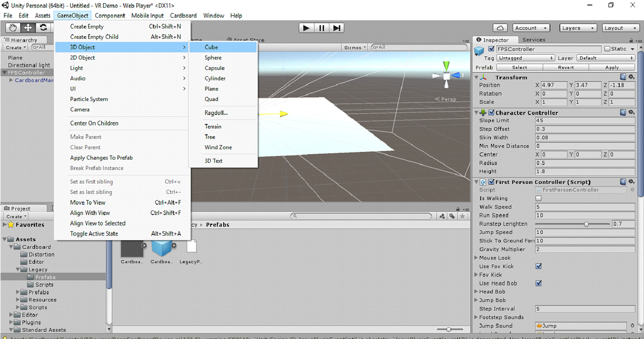
Task: Click Align With View menu item
Action: (121, 213)
